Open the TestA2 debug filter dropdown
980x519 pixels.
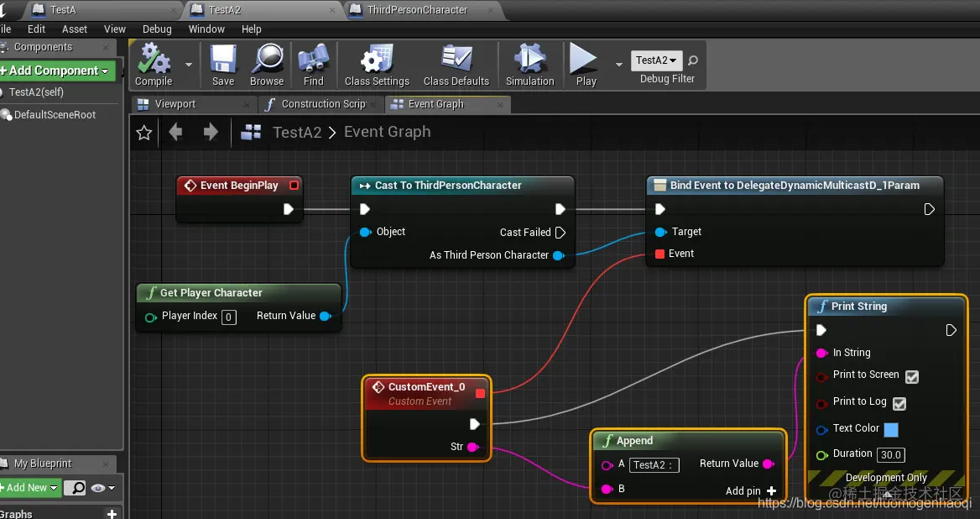[x=656, y=60]
